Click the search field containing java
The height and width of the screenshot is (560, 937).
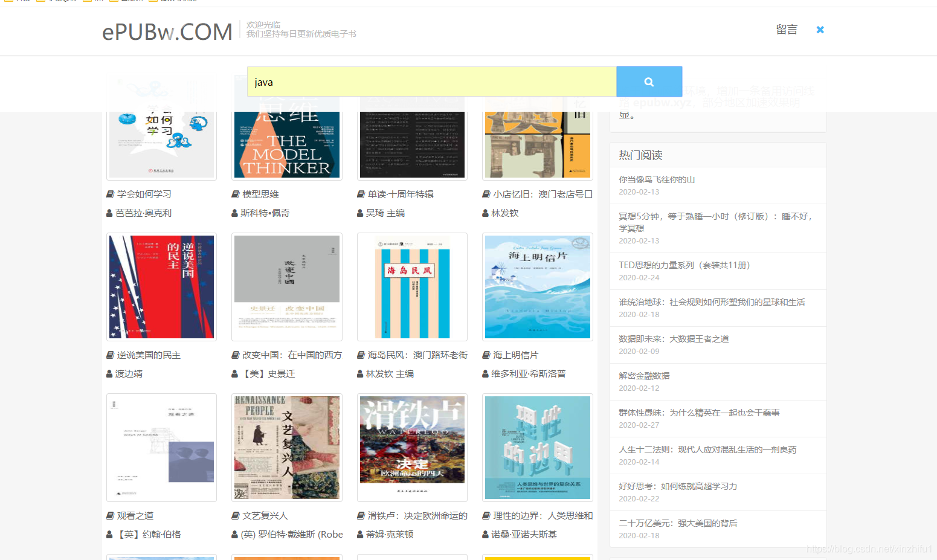(x=431, y=82)
